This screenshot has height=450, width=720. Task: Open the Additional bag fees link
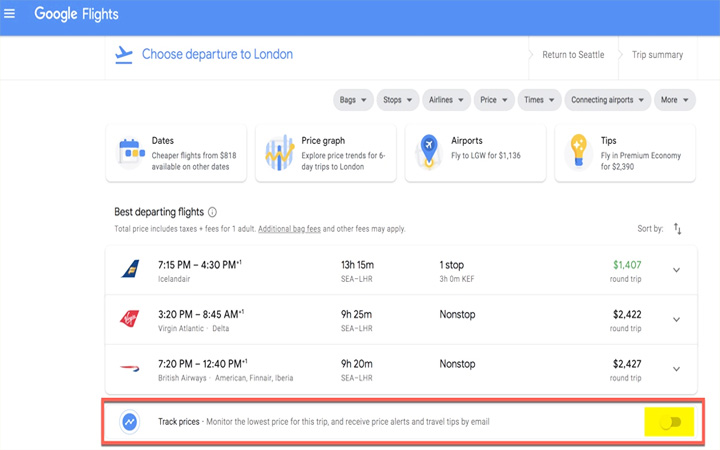[289, 229]
